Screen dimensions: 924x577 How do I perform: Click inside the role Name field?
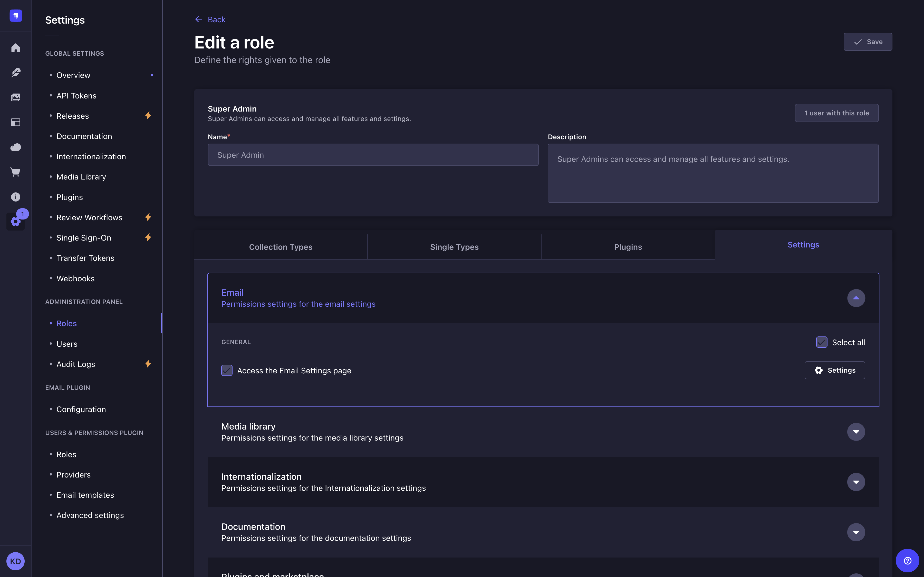(x=373, y=155)
